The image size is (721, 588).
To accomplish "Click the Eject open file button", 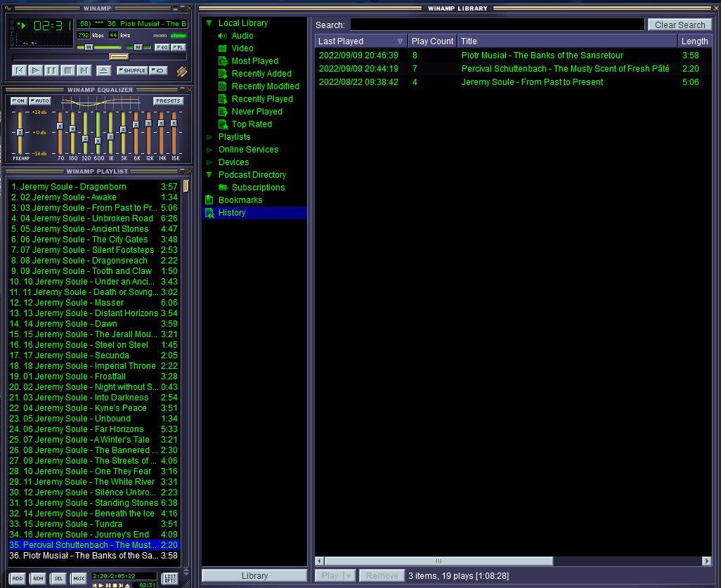I will (103, 70).
